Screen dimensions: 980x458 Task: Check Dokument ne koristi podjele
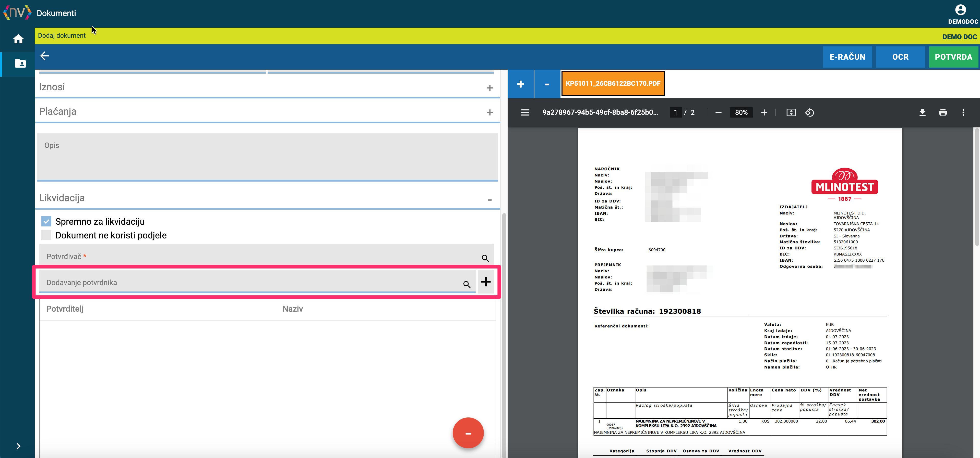click(46, 235)
